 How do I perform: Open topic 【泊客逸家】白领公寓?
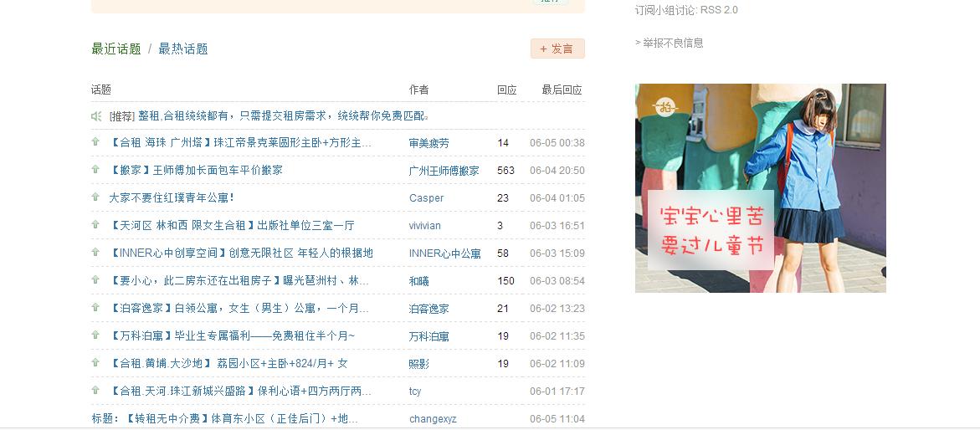(239, 309)
